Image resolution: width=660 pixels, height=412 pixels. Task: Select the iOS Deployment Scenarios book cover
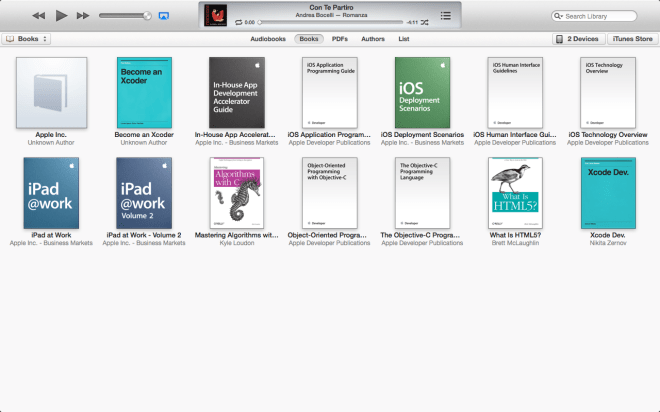click(422, 92)
